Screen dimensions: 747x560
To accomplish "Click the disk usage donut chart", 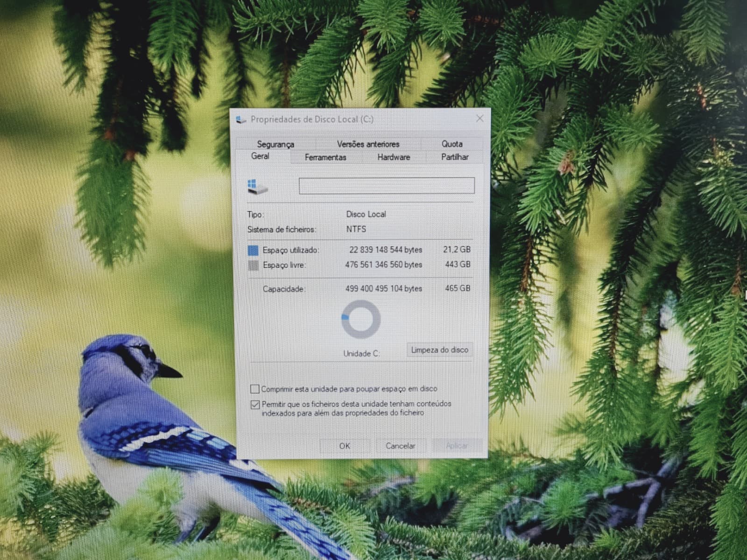I will click(x=361, y=319).
